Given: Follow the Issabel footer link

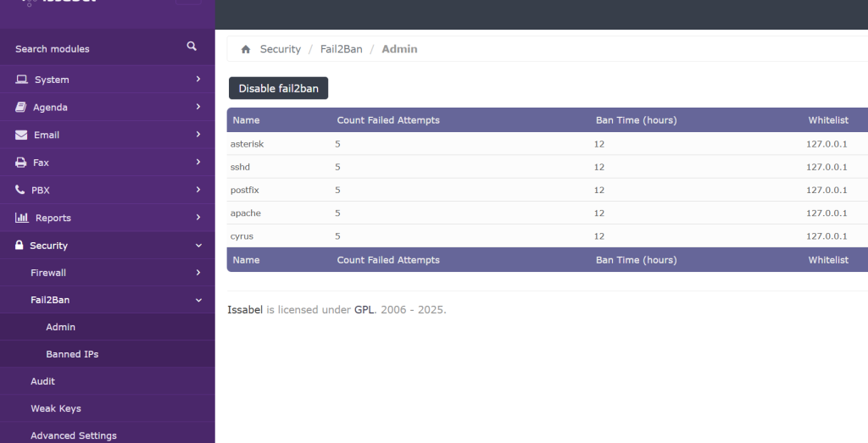Looking at the screenshot, I should (x=245, y=310).
